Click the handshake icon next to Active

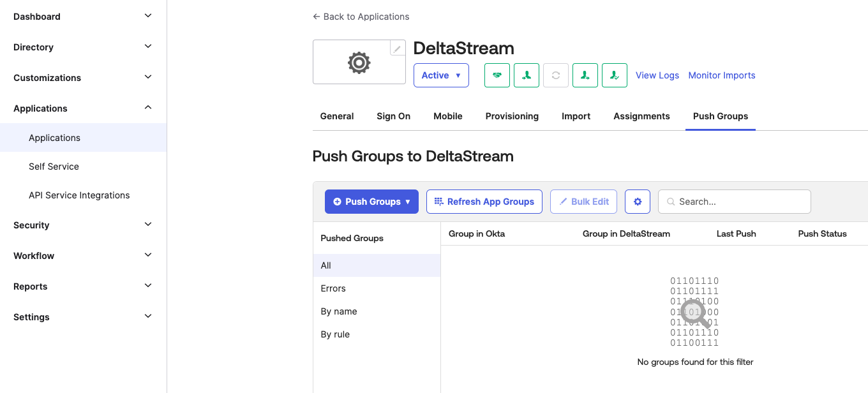point(497,75)
